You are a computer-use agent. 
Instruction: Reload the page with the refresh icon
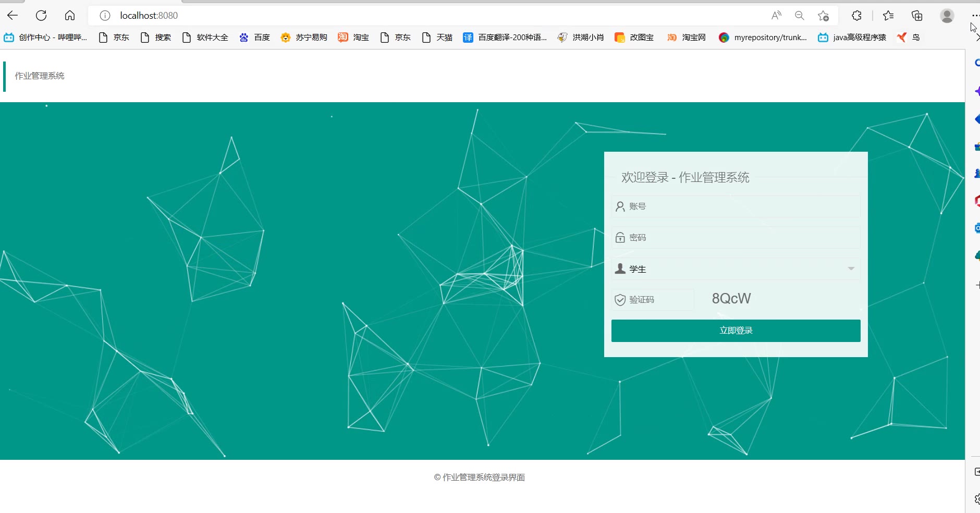tap(41, 16)
